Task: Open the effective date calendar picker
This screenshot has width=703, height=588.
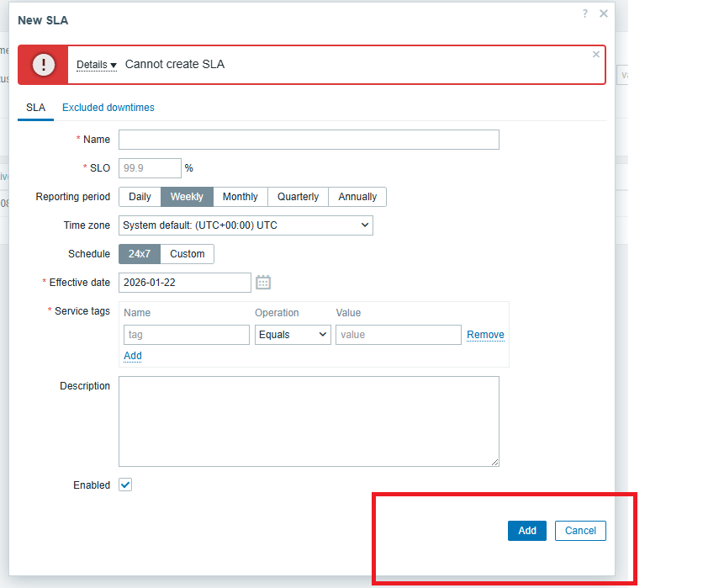Action: [263, 283]
